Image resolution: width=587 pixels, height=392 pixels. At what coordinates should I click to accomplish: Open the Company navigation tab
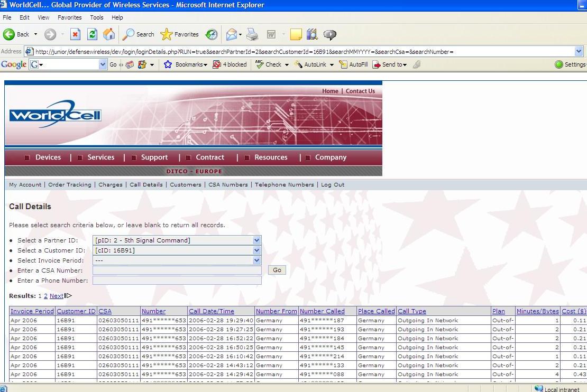coord(331,157)
